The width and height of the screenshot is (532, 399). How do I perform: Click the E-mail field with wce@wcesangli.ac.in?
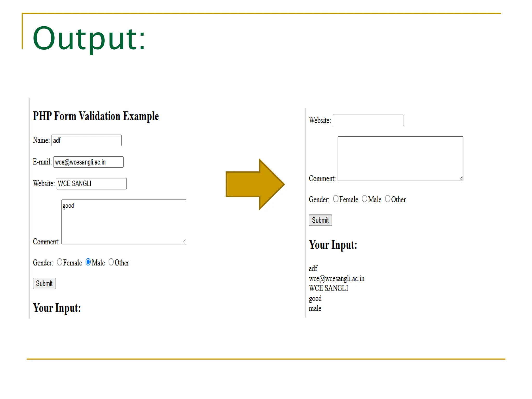pos(88,162)
